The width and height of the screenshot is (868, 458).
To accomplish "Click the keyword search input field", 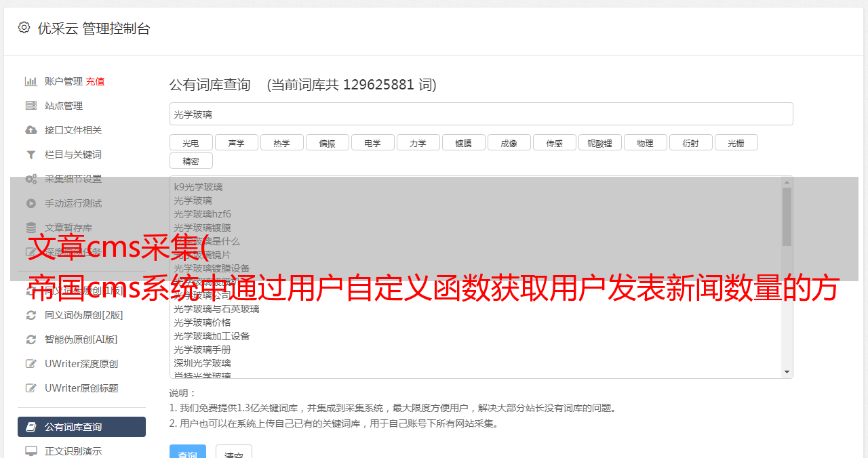I will pos(481,114).
